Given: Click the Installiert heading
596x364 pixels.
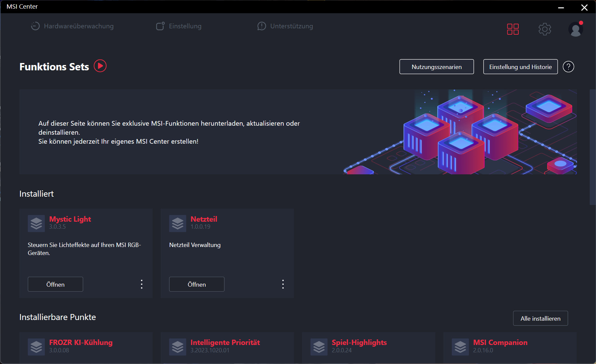Looking at the screenshot, I should 37,194.
